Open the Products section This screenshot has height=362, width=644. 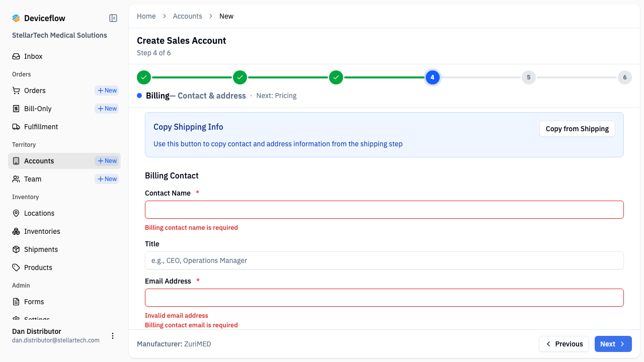[38, 267]
